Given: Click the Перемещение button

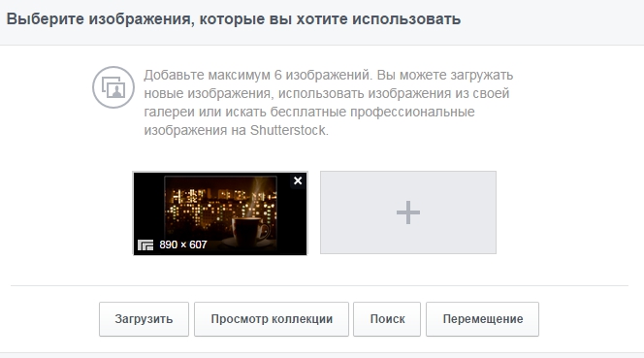Looking at the screenshot, I should (482, 319).
